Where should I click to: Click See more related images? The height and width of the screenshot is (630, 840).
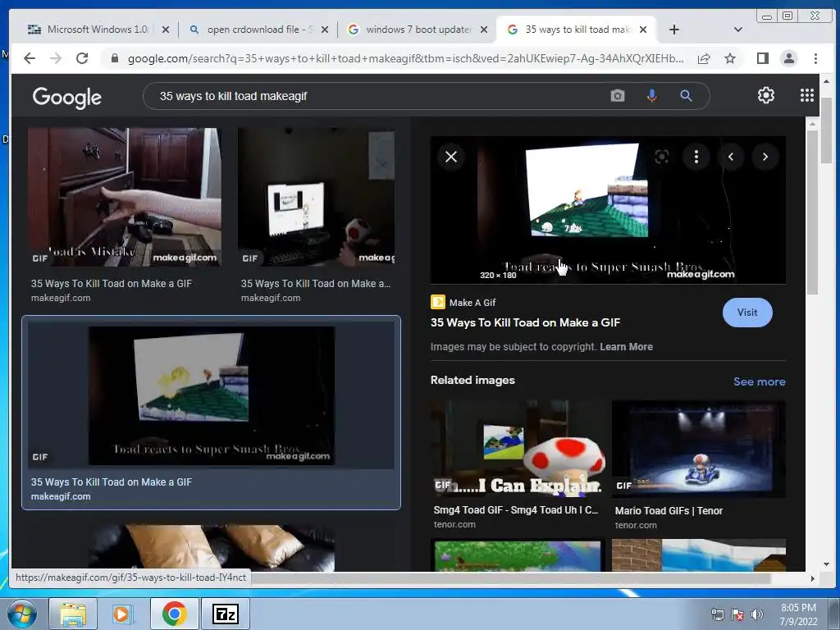(x=759, y=381)
